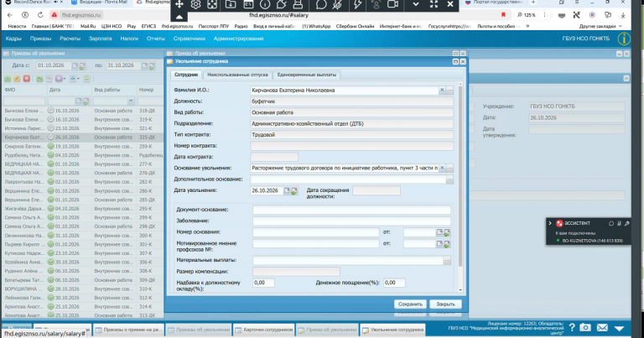Viewport: 644px width, 338px height.
Task: Click the camera screenshot icon in footer
Action: pyautogui.click(x=585, y=327)
